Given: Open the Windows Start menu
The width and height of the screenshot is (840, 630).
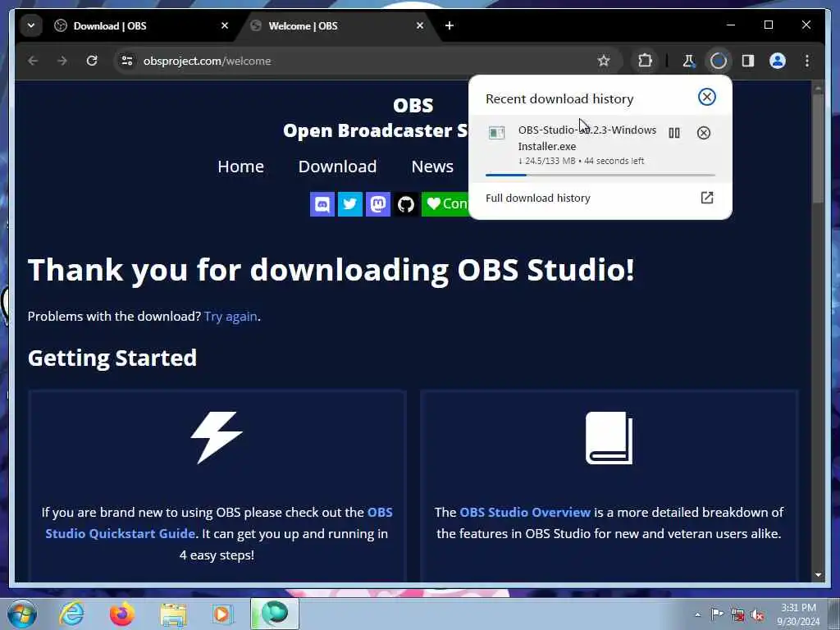Looking at the screenshot, I should coord(22,614).
